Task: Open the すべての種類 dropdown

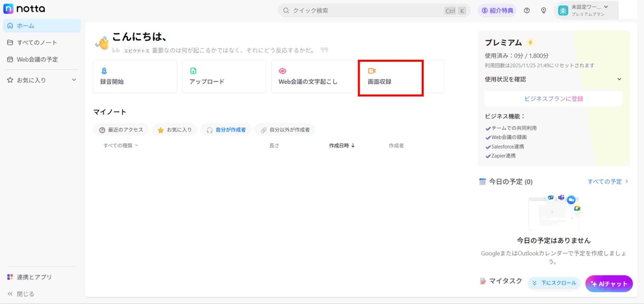Action: (x=121, y=145)
